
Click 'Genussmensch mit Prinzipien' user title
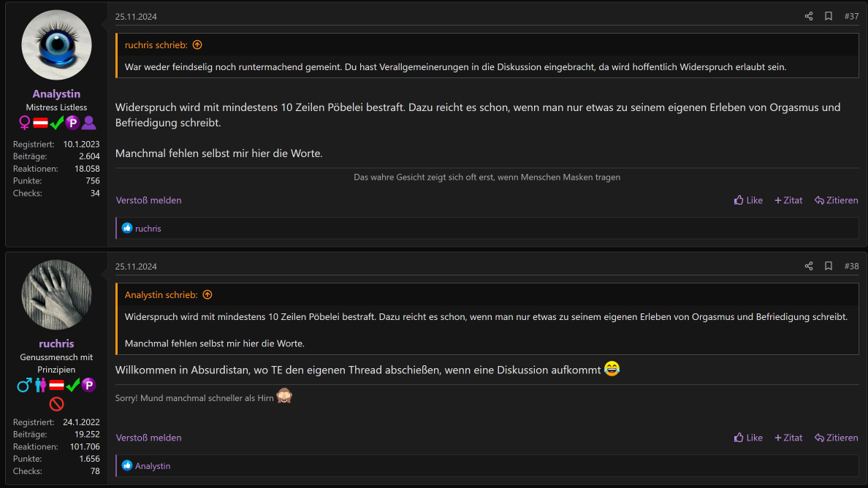tap(56, 364)
